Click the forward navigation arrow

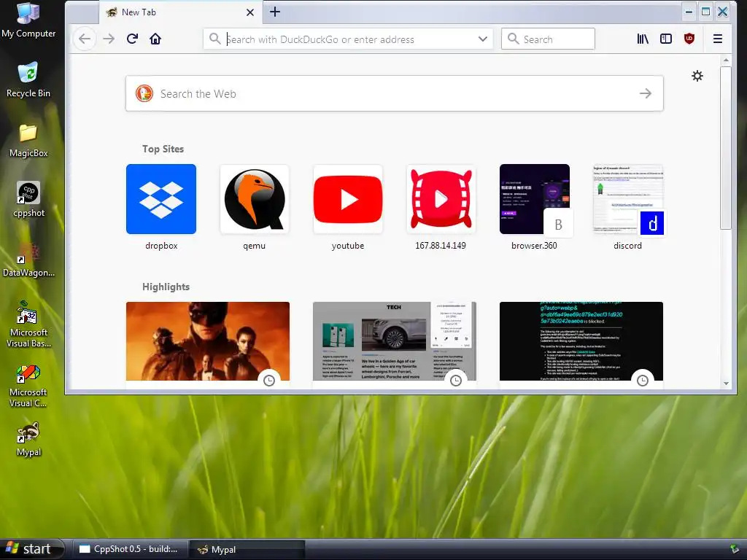[109, 39]
